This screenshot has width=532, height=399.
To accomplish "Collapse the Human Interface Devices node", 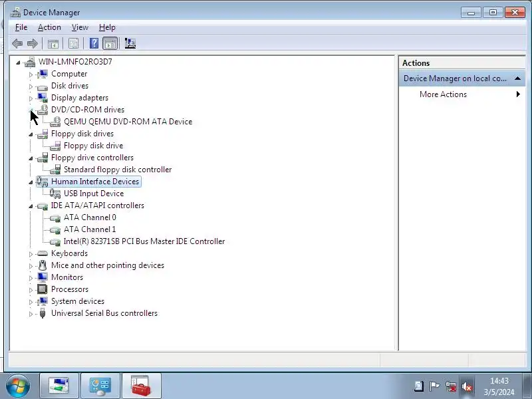I will pos(31,182).
